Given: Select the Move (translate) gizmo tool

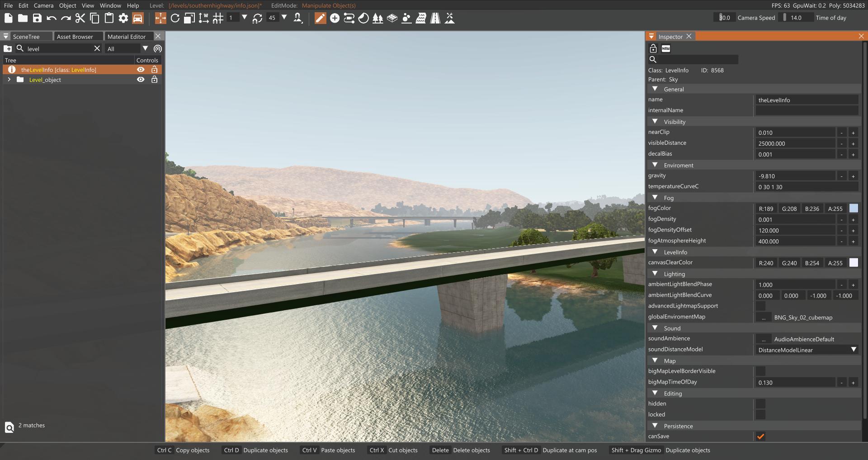Looking at the screenshot, I should pyautogui.click(x=160, y=18).
